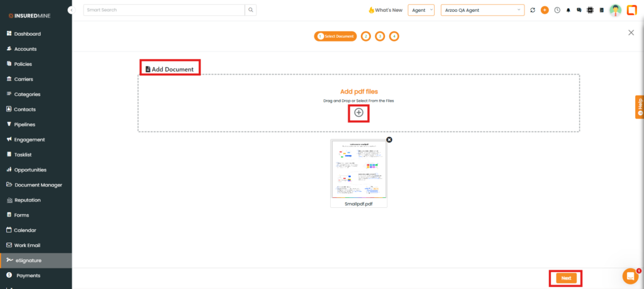
Task: Click the orange quick-add plus icon in header
Action: coord(545,10)
